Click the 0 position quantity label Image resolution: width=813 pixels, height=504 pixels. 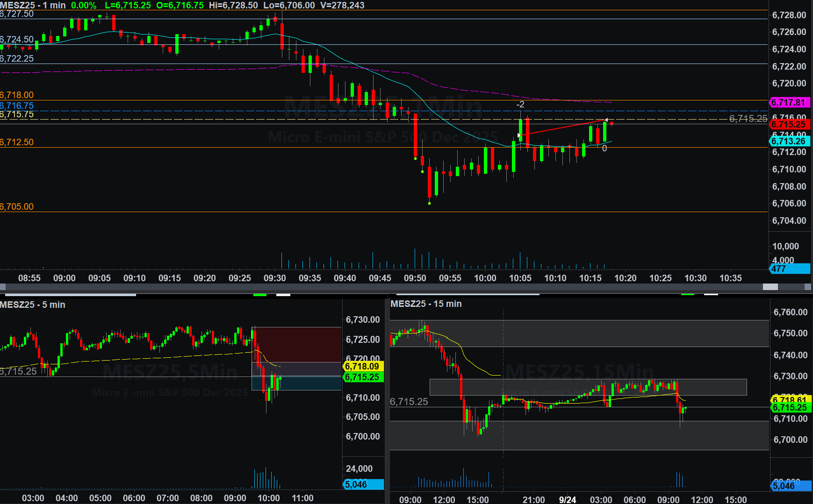[604, 149]
